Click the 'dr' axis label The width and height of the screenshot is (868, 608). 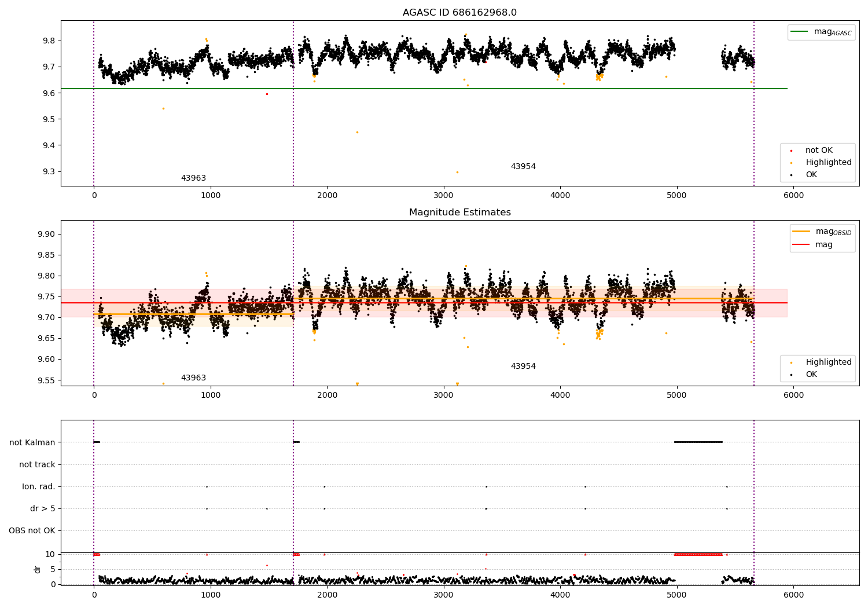[38, 569]
